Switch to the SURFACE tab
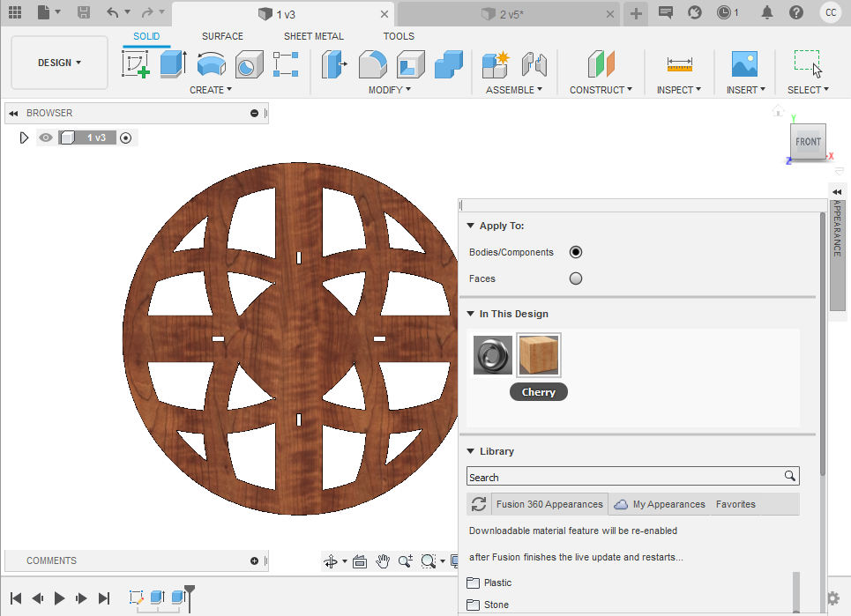Viewport: 851px width, 616px height. click(x=222, y=36)
